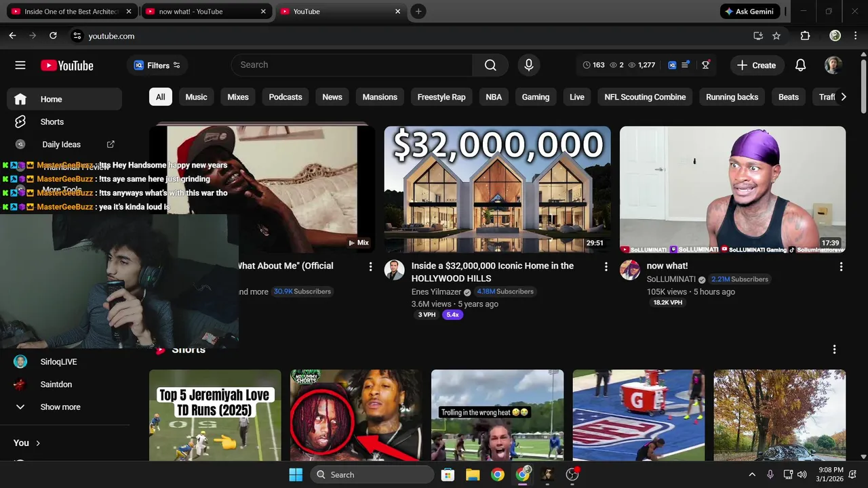Screen dimensions: 868x488
Task: Click the install app icon in address bar
Action: 758,36
